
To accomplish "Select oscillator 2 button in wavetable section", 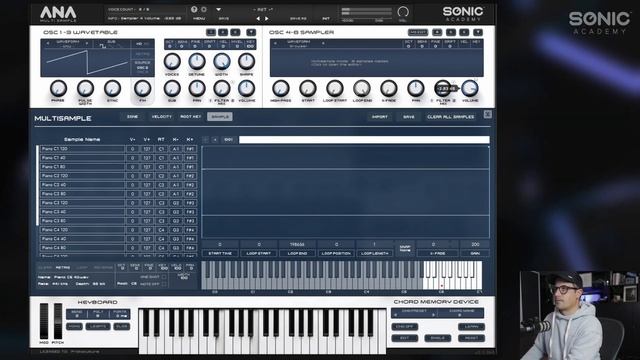I will [x=223, y=32].
